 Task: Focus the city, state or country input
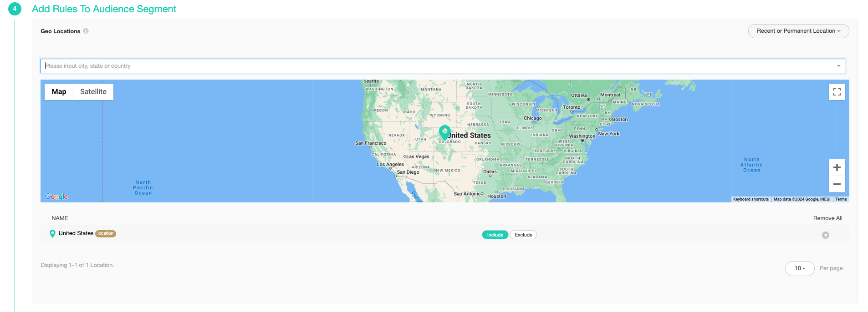click(x=437, y=66)
